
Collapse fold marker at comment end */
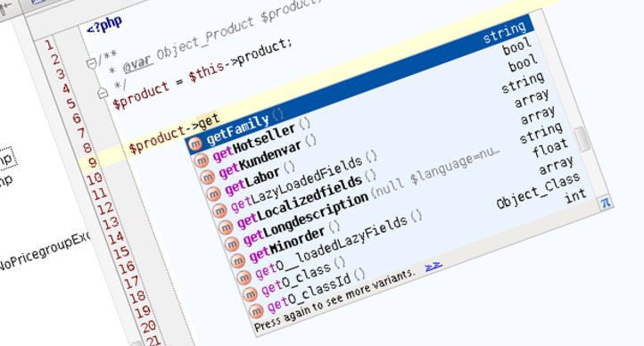(103, 93)
